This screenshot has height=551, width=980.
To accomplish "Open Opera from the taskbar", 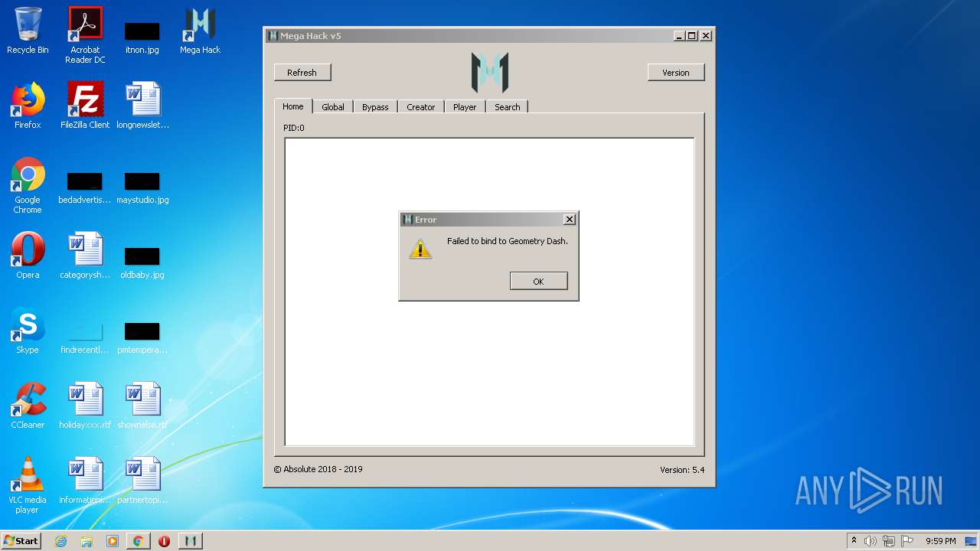I will point(164,541).
